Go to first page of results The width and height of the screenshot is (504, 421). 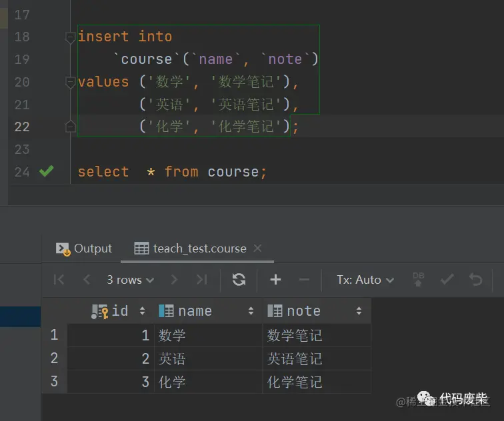[x=59, y=280]
